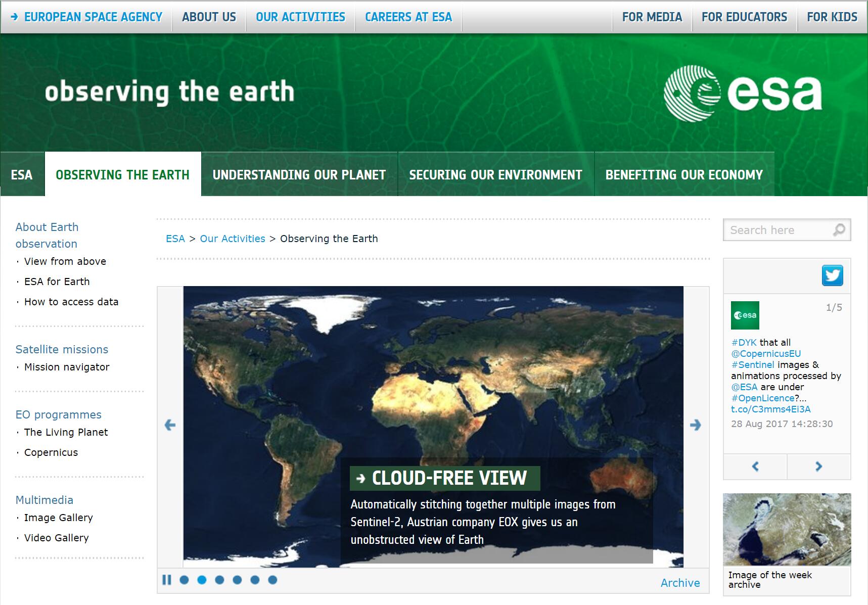Select the Observing the Earth tab
868x605 pixels.
click(122, 174)
